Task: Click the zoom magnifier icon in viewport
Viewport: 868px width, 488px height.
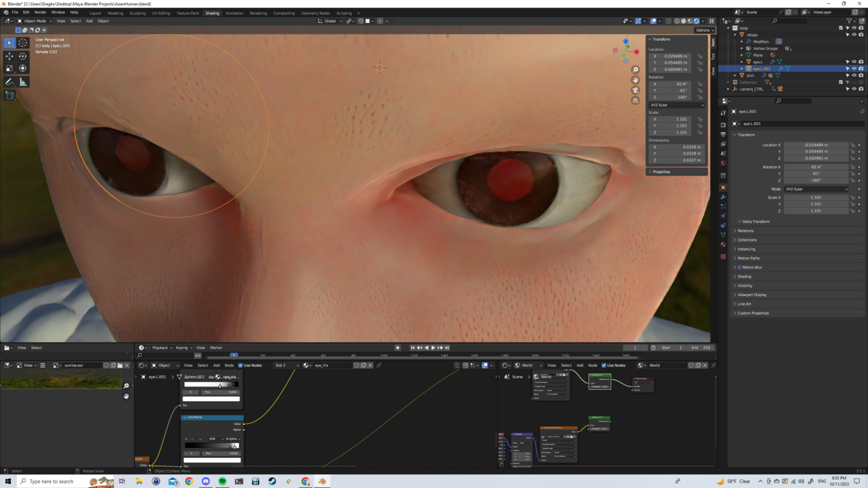Action: (635, 70)
